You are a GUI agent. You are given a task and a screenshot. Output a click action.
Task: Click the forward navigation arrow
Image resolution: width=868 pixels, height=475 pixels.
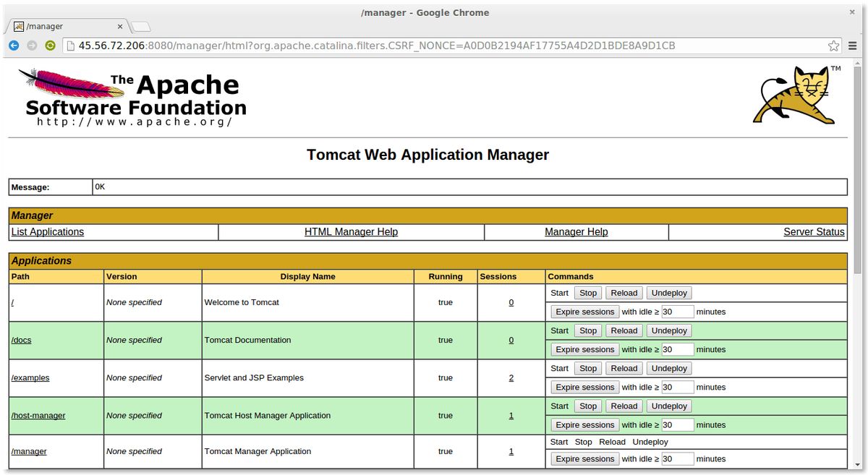click(32, 45)
